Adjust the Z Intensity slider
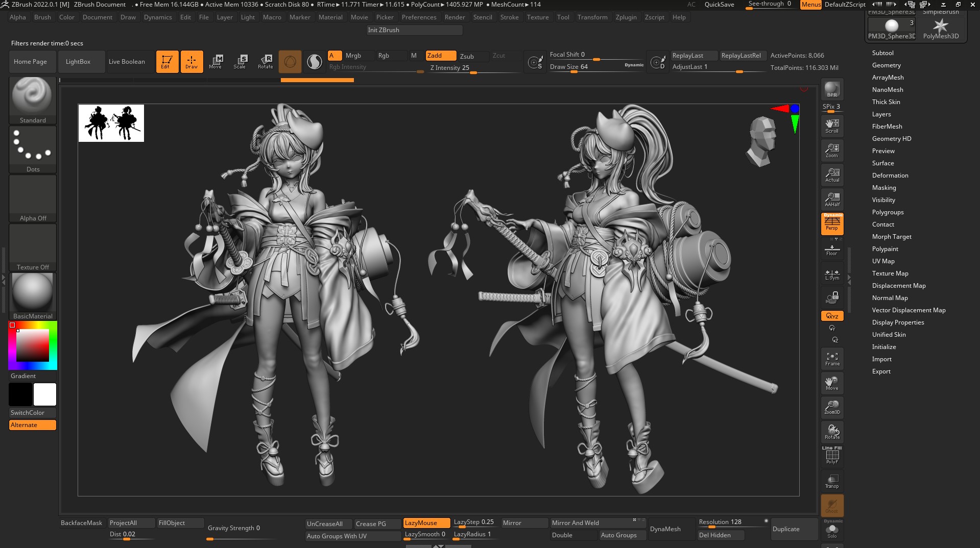 pyautogui.click(x=474, y=68)
